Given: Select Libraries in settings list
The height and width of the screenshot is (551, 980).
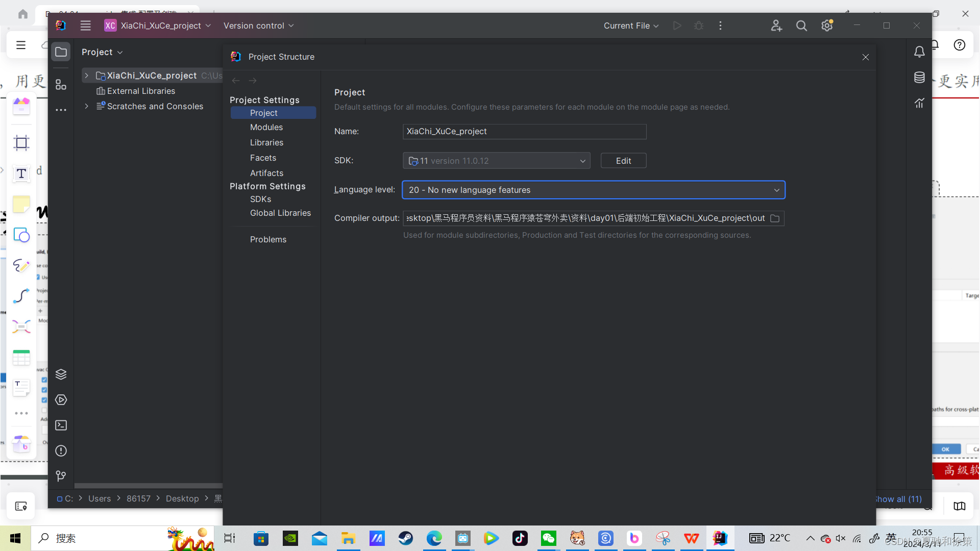Looking at the screenshot, I should coord(266,142).
